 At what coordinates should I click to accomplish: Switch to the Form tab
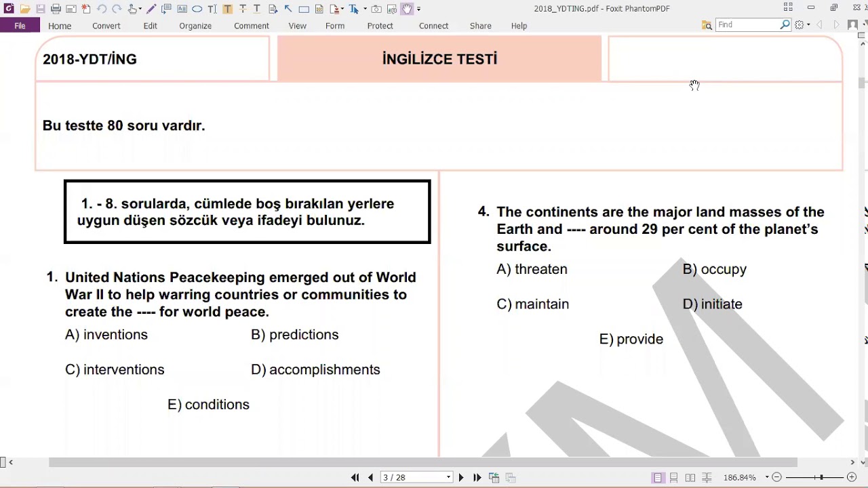coord(335,26)
